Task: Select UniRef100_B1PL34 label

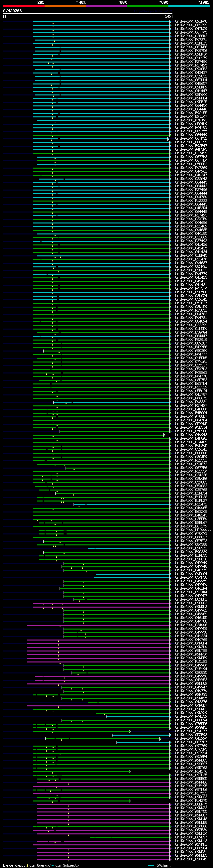Action: coord(191,493)
